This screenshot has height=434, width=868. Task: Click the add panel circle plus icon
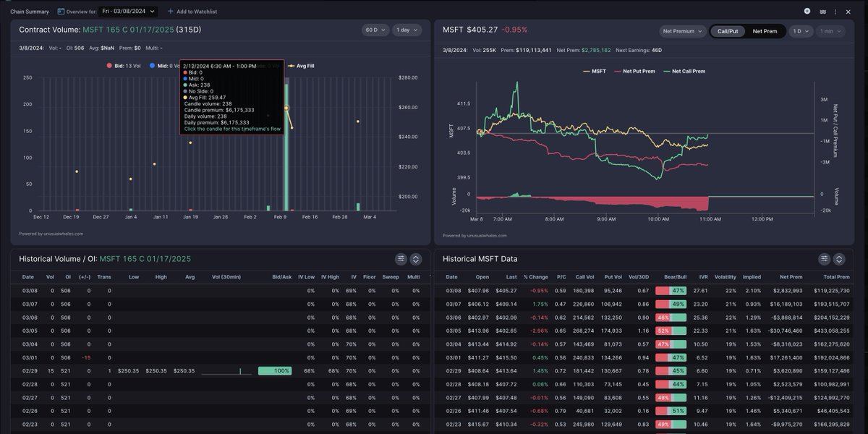click(807, 11)
